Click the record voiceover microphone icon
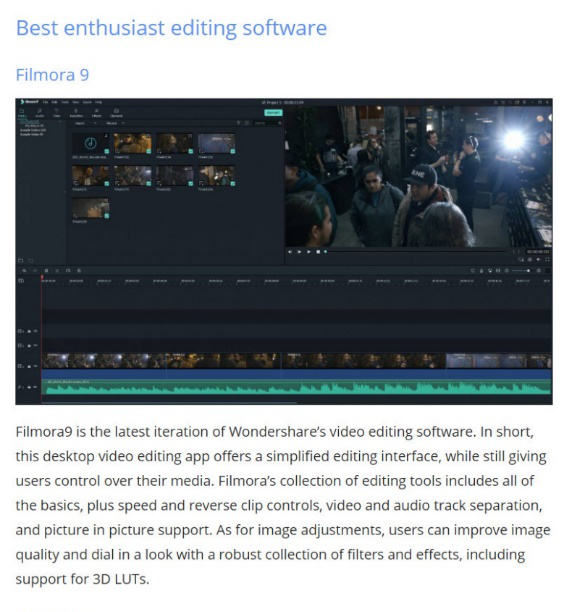The height and width of the screenshot is (612, 564). [481, 270]
